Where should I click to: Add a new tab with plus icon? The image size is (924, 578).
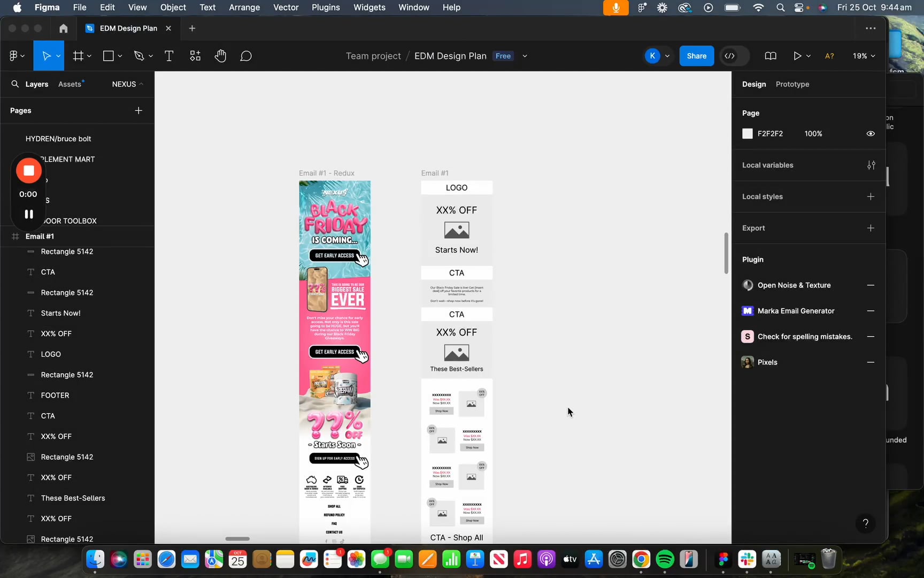pyautogui.click(x=192, y=28)
